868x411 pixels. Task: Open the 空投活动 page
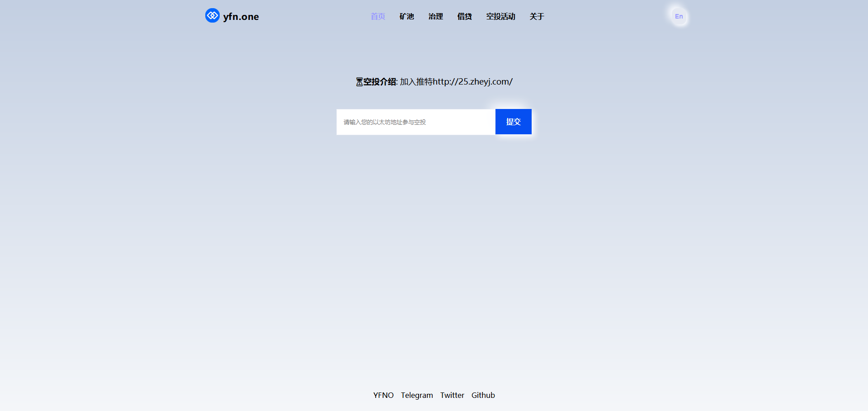coord(500,16)
